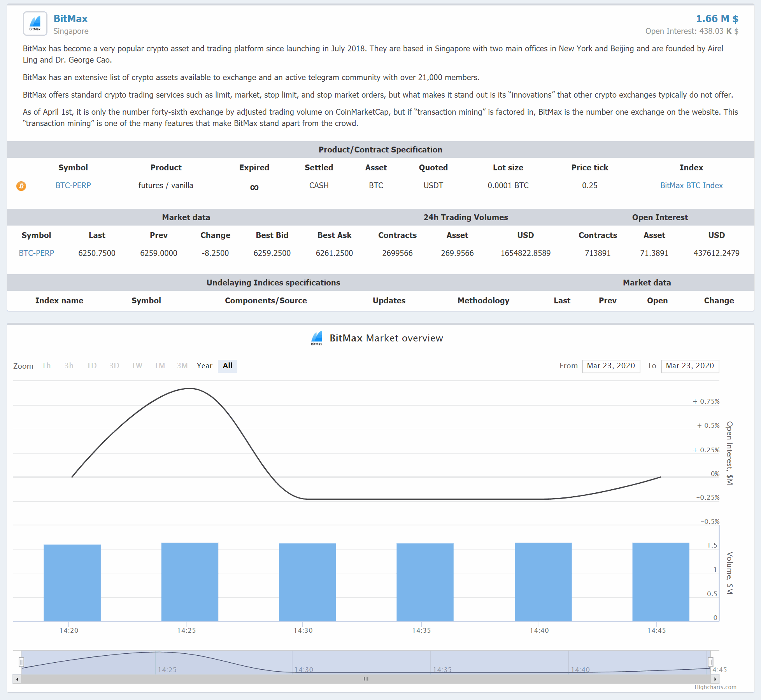Click the lot size value 0.0001 BTC
Screen dimensions: 761x700
point(508,185)
